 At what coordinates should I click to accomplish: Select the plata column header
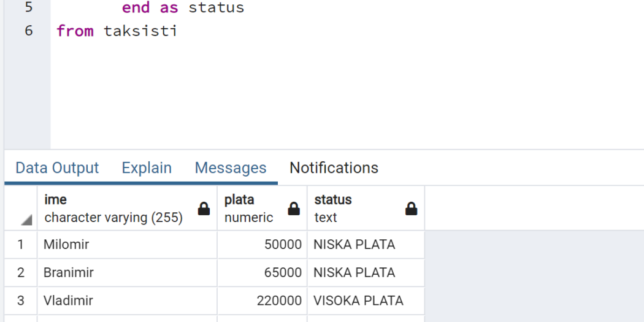click(x=262, y=209)
